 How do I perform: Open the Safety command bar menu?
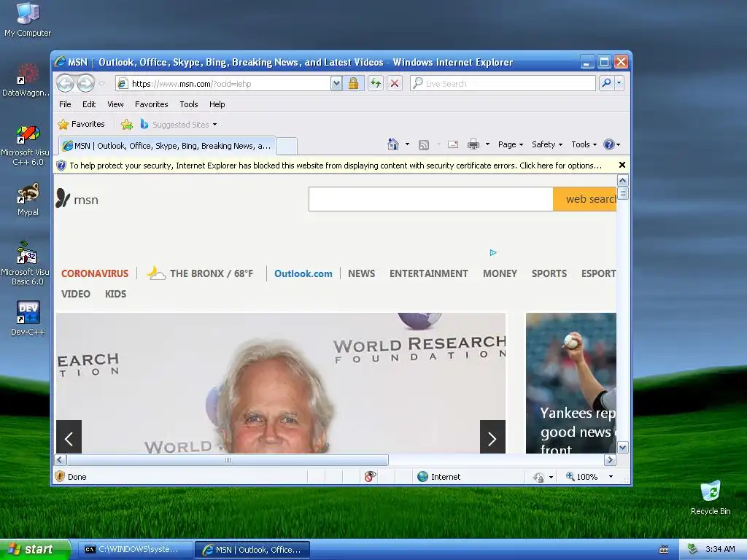point(547,144)
